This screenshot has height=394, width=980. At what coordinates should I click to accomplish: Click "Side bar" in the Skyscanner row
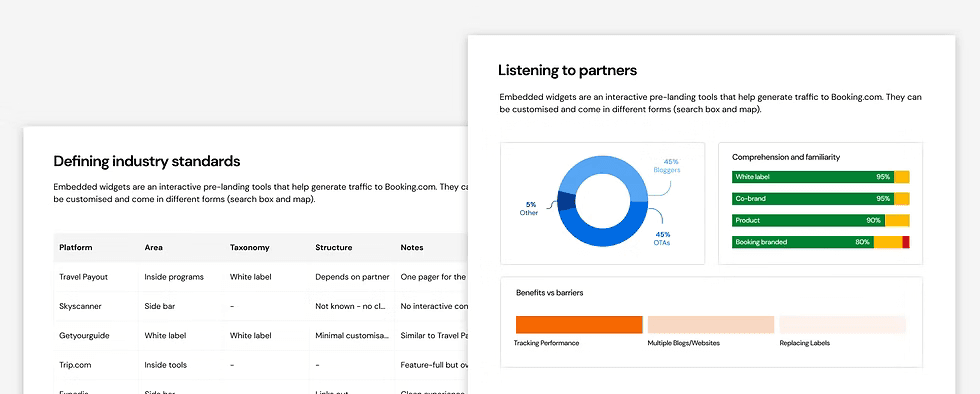tap(159, 306)
